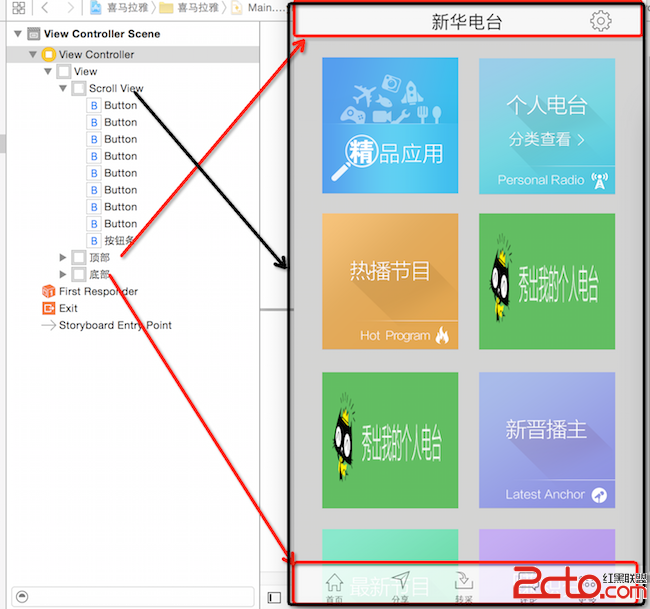Image resolution: width=650 pixels, height=609 pixels.
Task: Tap the 个人电台 Personal Radio tile
Action: (547, 126)
